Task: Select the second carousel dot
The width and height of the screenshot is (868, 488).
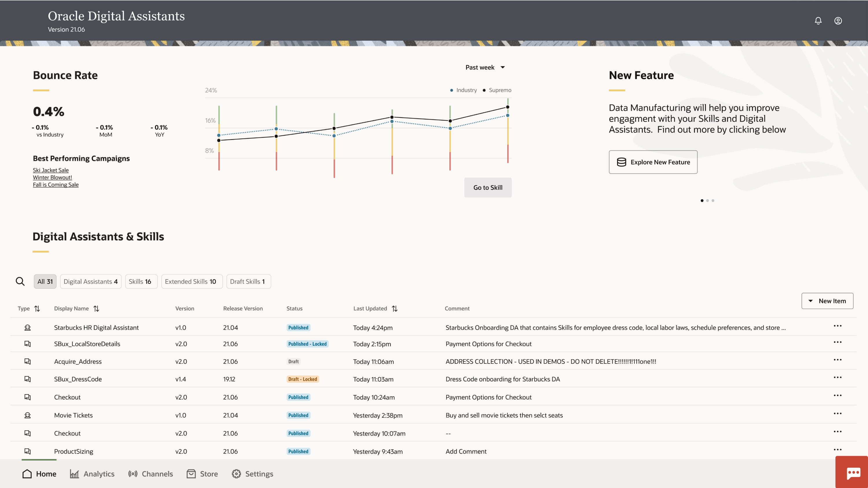Action: (x=707, y=201)
